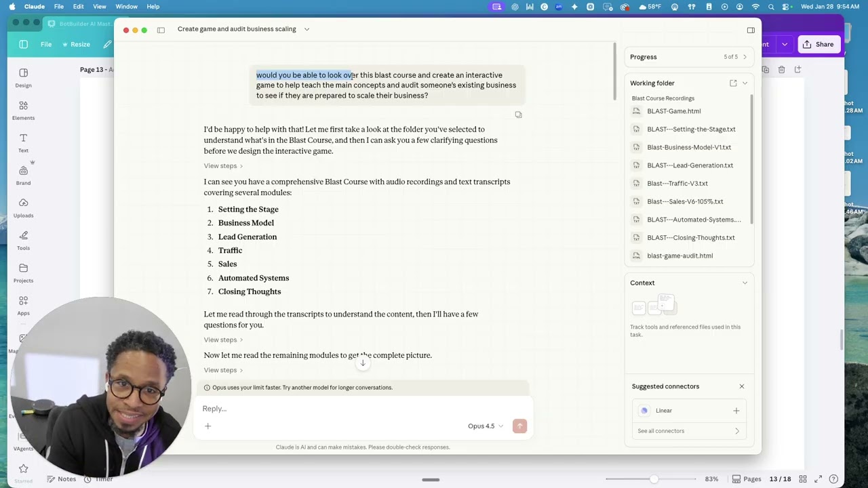This screenshot has width=868, height=488.
Task: Open Blast-Business-Model-V1.txt file
Action: [687, 147]
